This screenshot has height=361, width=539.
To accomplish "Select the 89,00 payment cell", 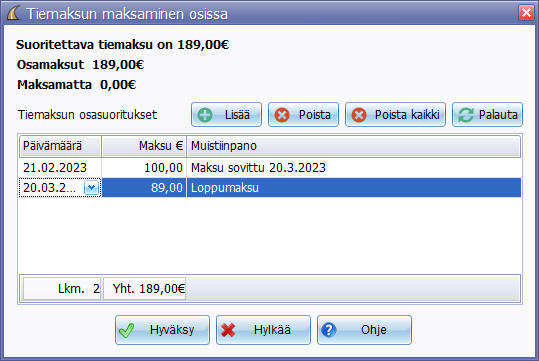I will pos(144,188).
